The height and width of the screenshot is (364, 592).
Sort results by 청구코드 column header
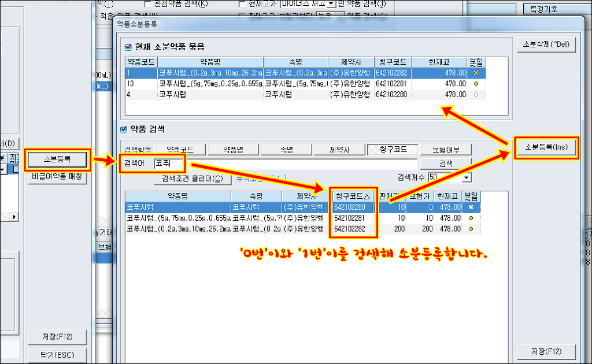(x=352, y=196)
